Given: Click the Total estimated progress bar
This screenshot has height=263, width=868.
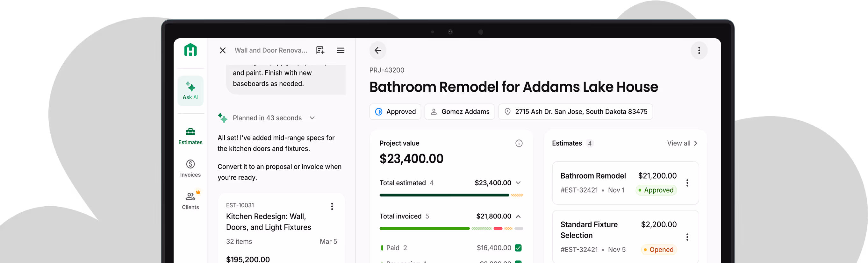Looking at the screenshot, I should tap(451, 195).
